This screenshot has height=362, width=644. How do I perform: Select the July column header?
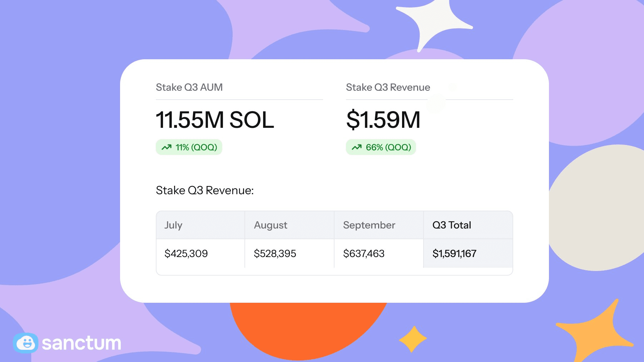pyautogui.click(x=173, y=225)
